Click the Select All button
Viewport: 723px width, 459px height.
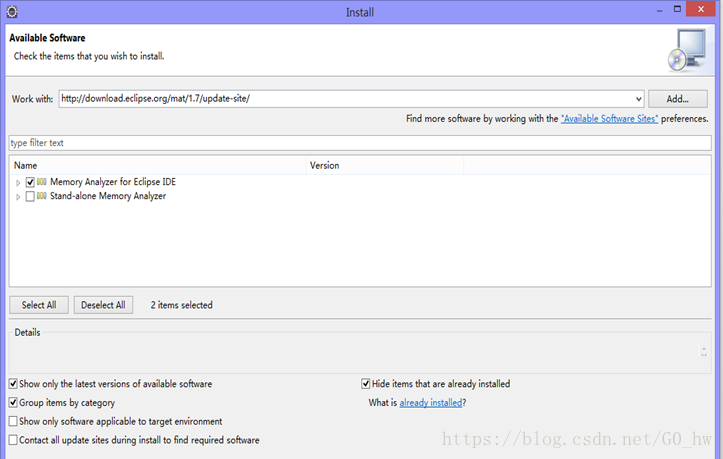tap(39, 305)
